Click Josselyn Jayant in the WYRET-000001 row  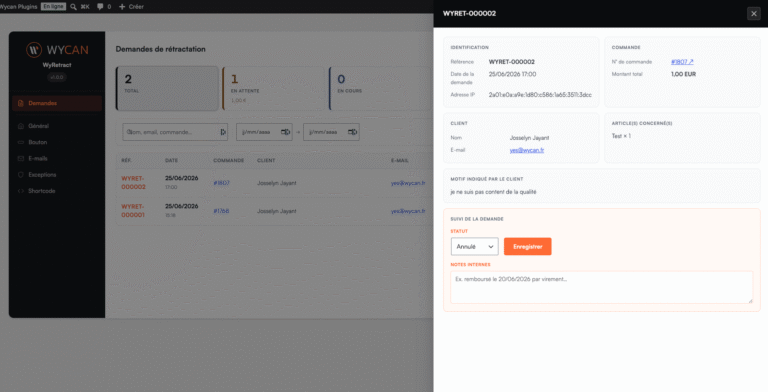tap(277, 211)
